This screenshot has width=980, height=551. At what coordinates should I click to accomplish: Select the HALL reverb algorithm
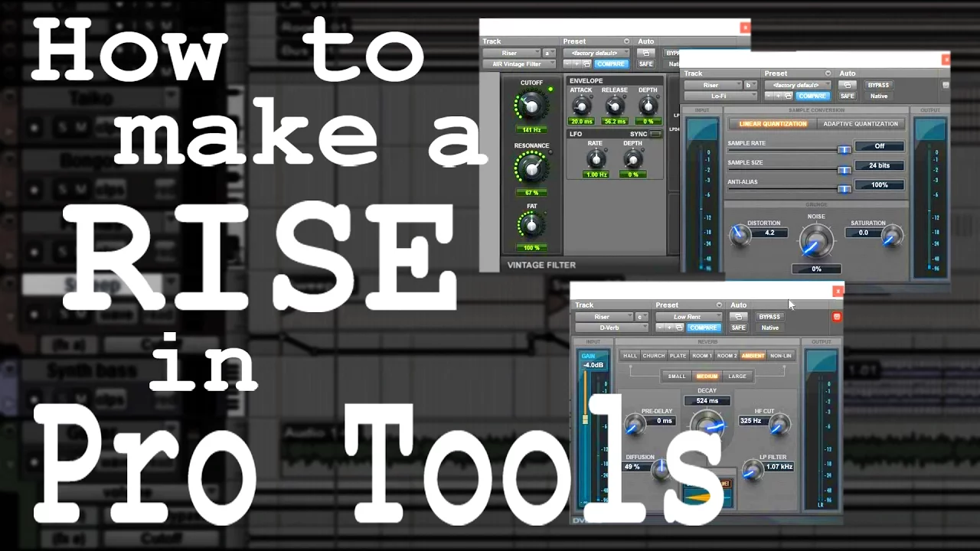pyautogui.click(x=630, y=356)
